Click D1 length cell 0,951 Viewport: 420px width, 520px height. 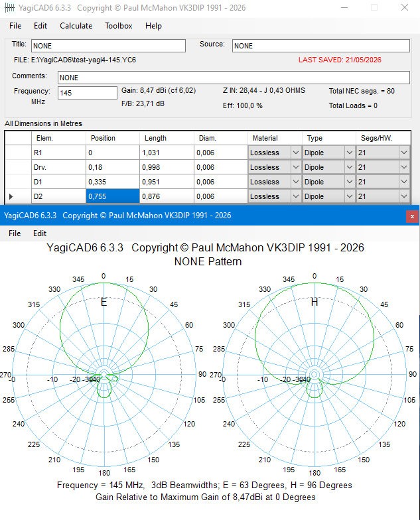(167, 182)
